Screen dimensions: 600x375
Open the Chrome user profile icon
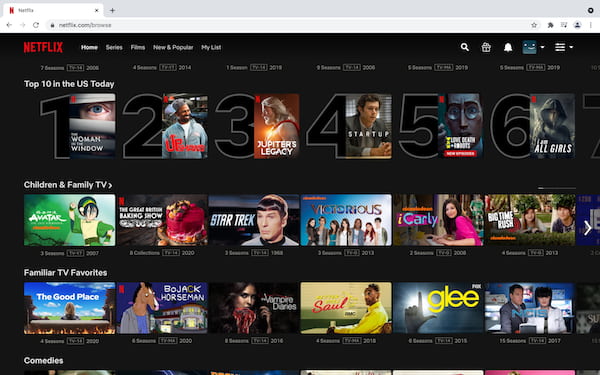coord(577,25)
